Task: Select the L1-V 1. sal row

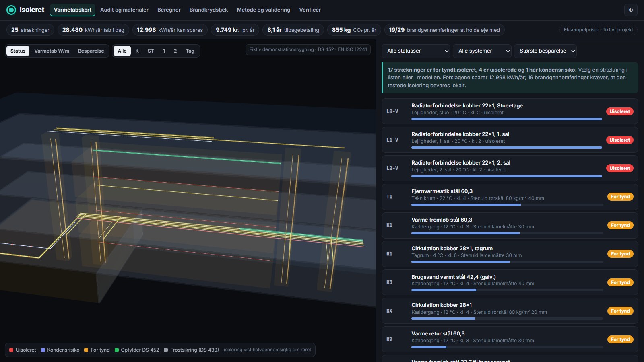Action: (x=510, y=140)
